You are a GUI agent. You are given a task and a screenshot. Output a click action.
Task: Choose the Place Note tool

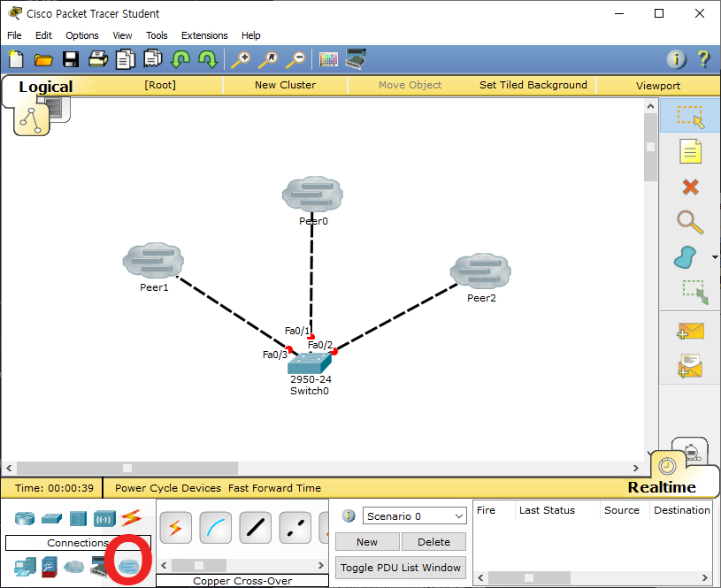point(690,152)
